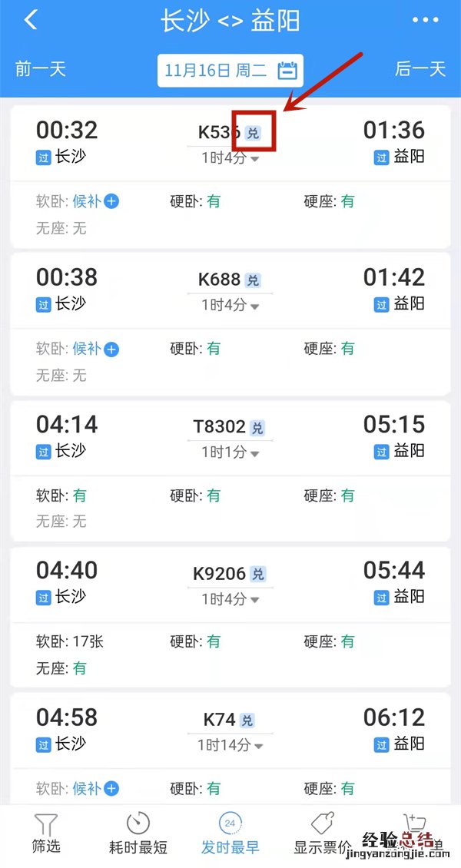The height and width of the screenshot is (868, 461).
Task: Expand T8302 stops via 1时1分 arrow
Action: coord(254,454)
